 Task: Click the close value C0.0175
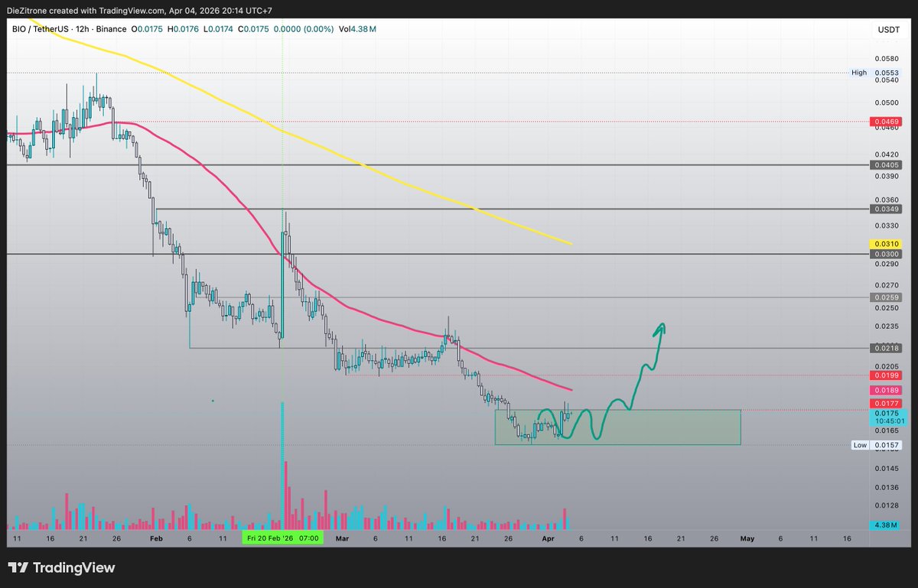252,29
